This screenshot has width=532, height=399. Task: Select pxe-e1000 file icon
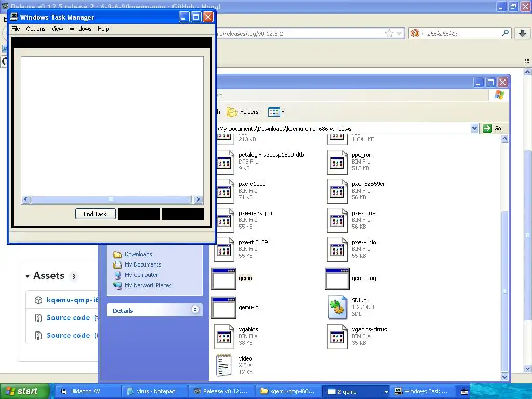224,191
